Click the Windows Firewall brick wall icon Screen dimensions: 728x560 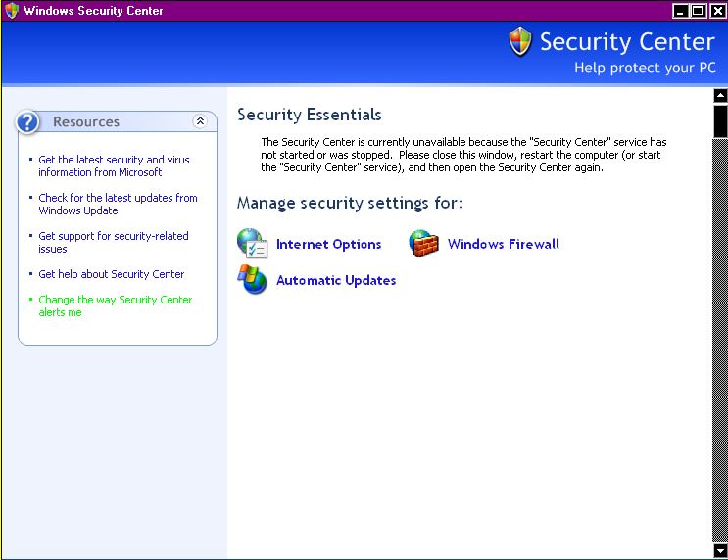(423, 243)
